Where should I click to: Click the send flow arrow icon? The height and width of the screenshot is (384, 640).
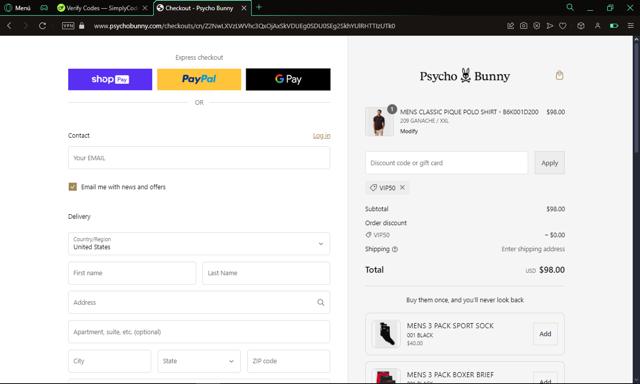click(549, 26)
